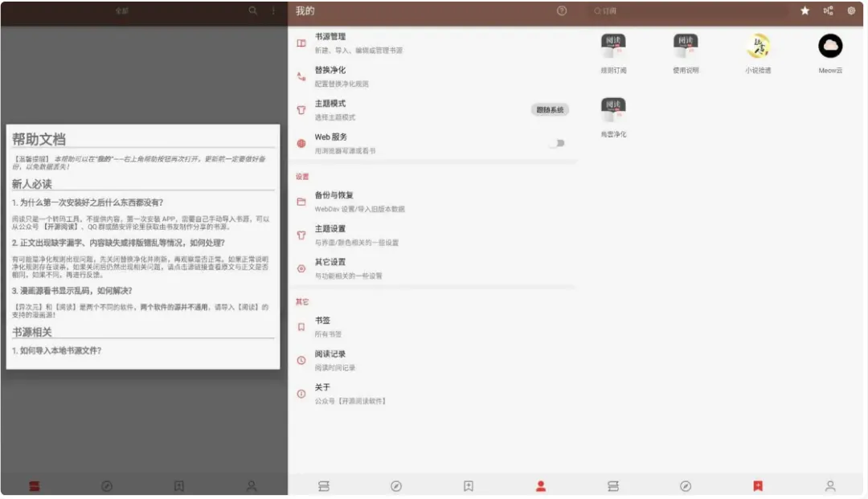This screenshot has height=499, width=868.
Task: Click the rule-sources icon next to the star
Action: pyautogui.click(x=828, y=10)
